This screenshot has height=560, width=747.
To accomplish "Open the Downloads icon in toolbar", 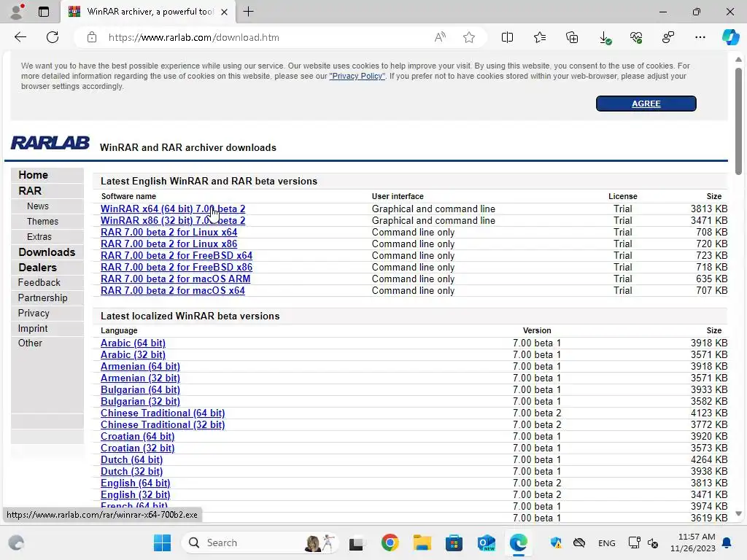I will [605, 38].
